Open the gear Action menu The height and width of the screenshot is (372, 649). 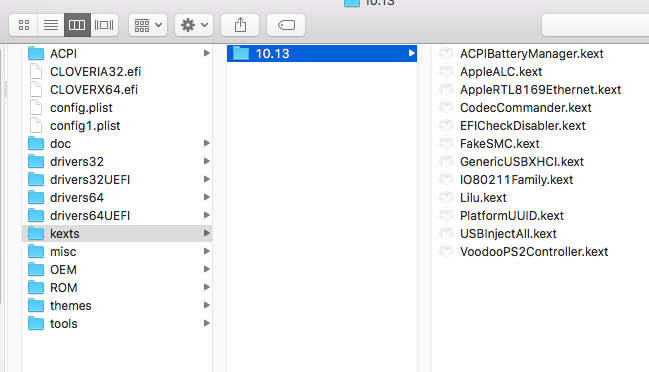(194, 25)
